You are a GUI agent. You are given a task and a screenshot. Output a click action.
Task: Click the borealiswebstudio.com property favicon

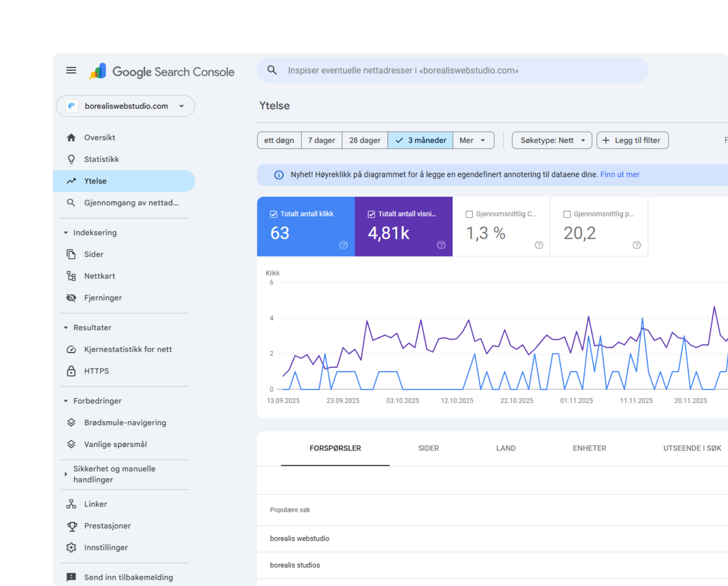pyautogui.click(x=72, y=106)
